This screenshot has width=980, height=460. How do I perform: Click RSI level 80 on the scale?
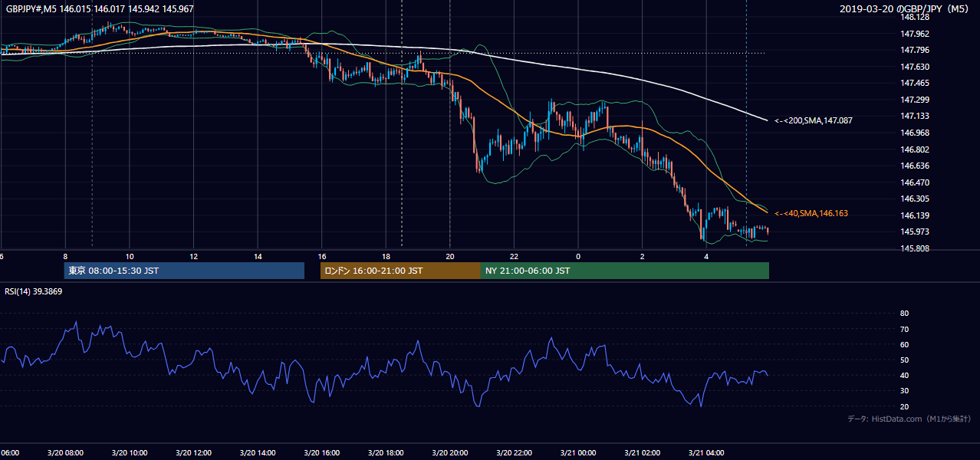point(904,314)
